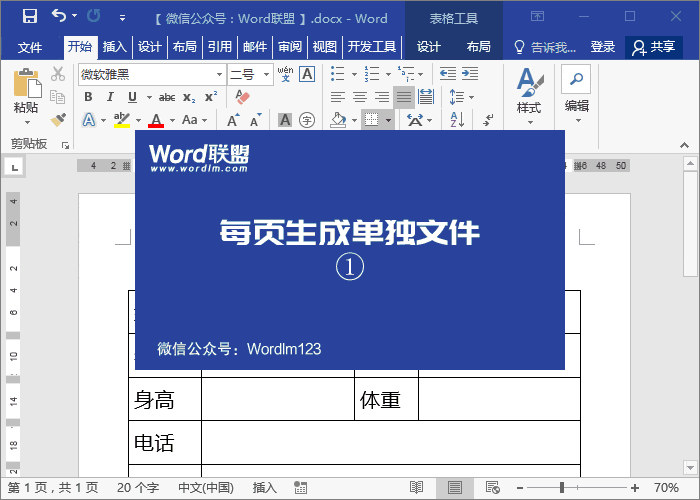
Task: Toggle superscript formatting
Action: [211, 97]
